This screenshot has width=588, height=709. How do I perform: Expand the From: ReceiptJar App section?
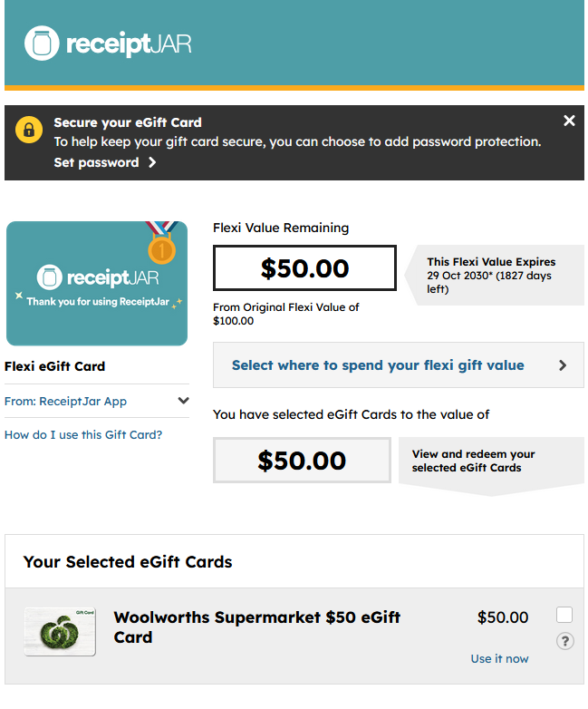(x=97, y=401)
